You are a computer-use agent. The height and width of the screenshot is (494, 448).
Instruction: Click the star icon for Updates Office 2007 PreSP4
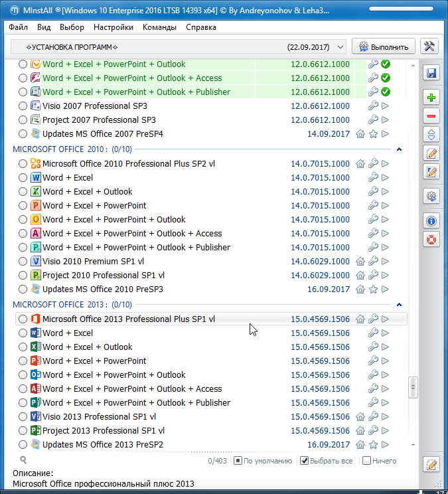coord(373,134)
